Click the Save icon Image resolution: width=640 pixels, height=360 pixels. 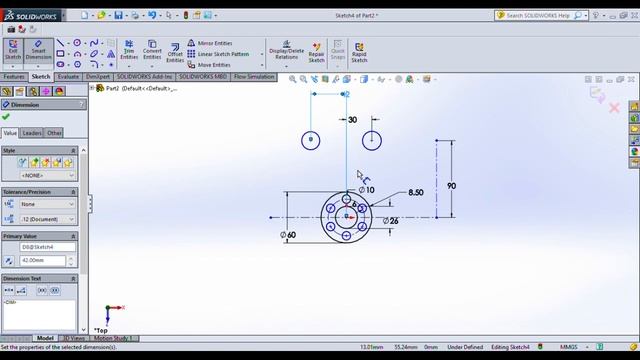coord(118,16)
